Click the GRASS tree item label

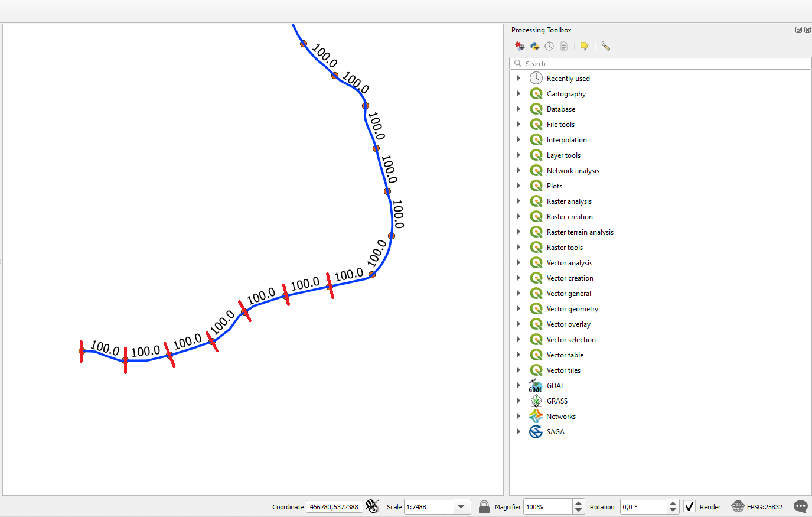[557, 401]
